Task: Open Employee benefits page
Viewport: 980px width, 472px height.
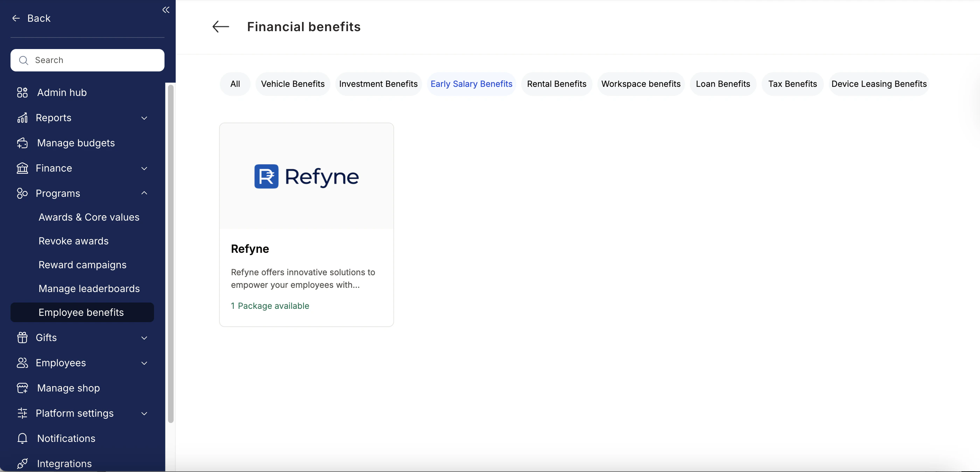Action: [82, 312]
